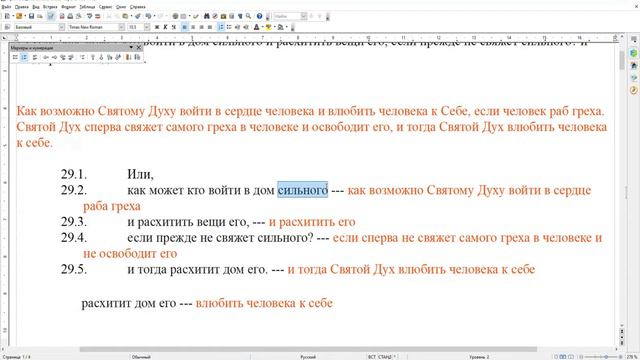Click the Paste clipboard icon
This screenshot has height=360, width=640.
(125, 16)
